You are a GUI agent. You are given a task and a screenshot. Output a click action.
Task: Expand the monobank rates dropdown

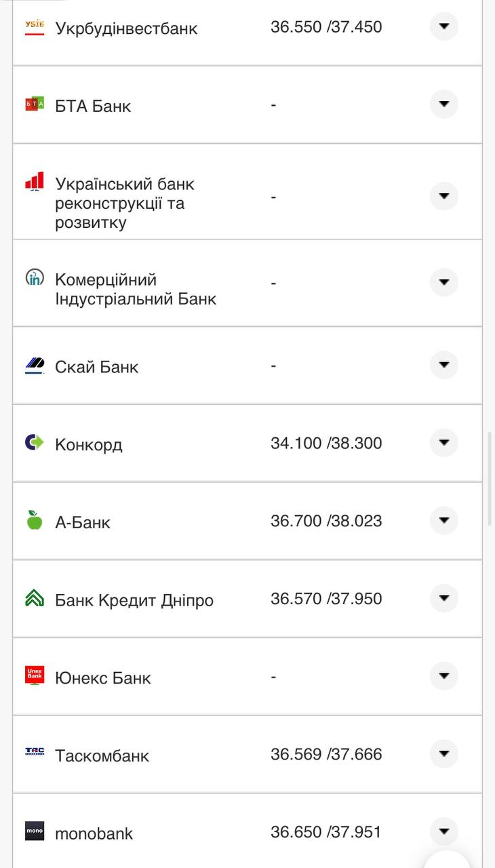click(x=443, y=831)
